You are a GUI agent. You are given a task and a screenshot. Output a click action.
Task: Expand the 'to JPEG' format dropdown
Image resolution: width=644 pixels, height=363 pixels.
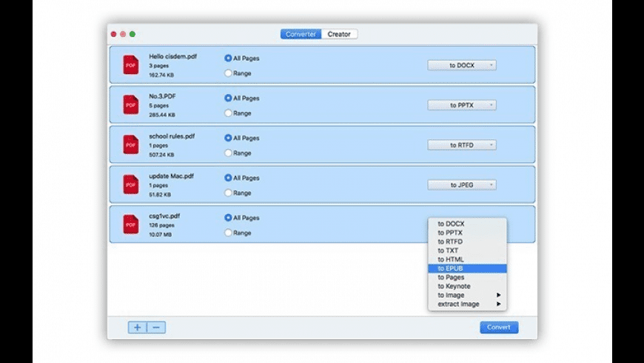click(462, 185)
